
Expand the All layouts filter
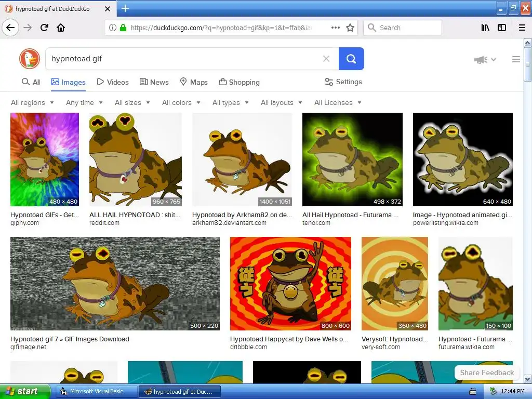point(281,102)
